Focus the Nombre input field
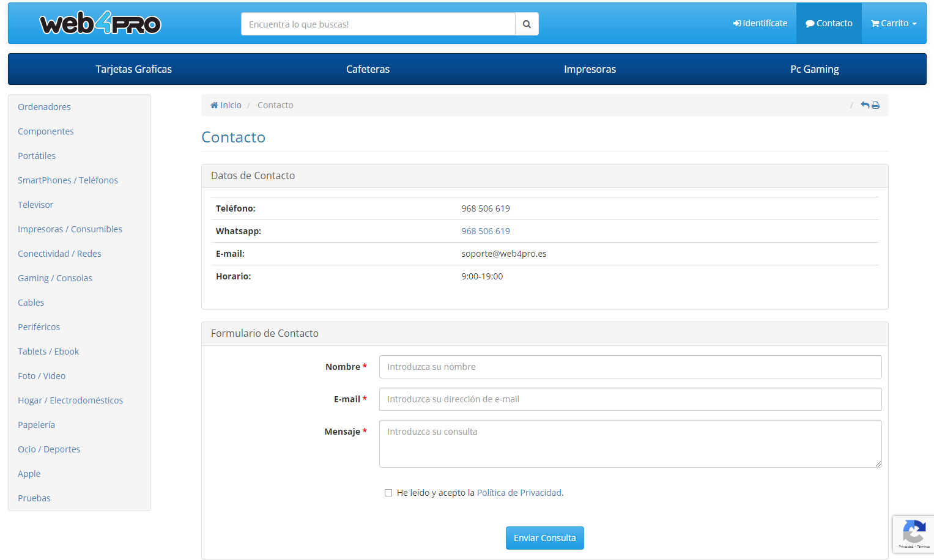 630,367
